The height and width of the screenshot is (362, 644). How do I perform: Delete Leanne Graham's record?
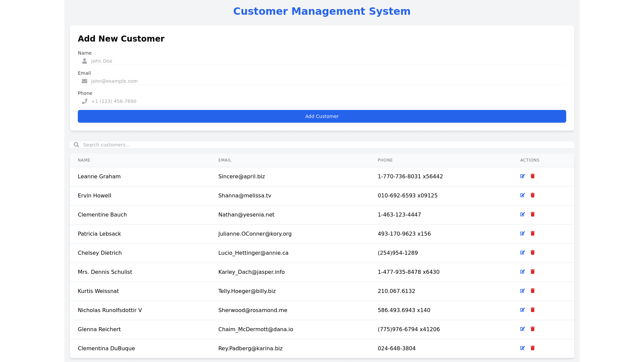(x=532, y=176)
